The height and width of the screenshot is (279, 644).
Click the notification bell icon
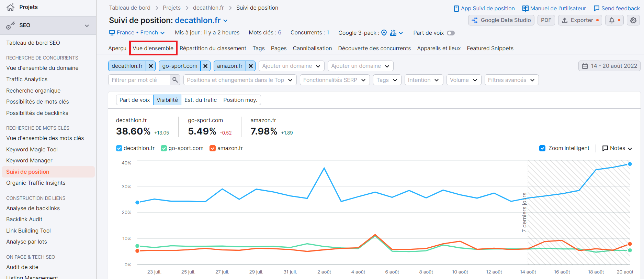(x=612, y=20)
